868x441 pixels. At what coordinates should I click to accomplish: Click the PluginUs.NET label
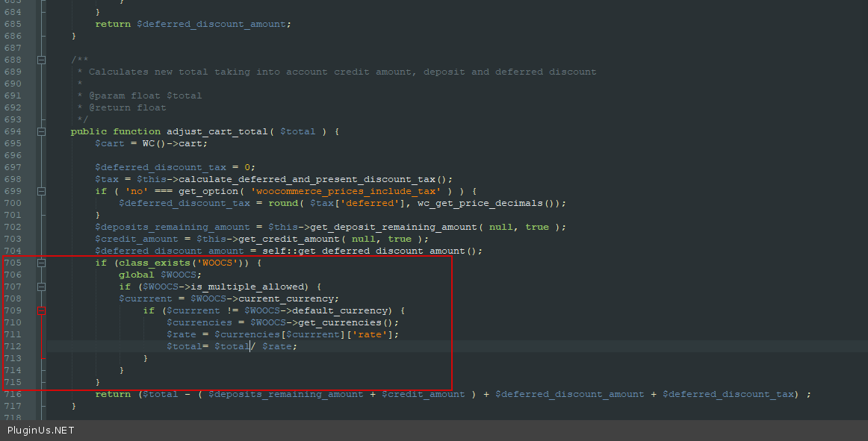pyautogui.click(x=40, y=431)
